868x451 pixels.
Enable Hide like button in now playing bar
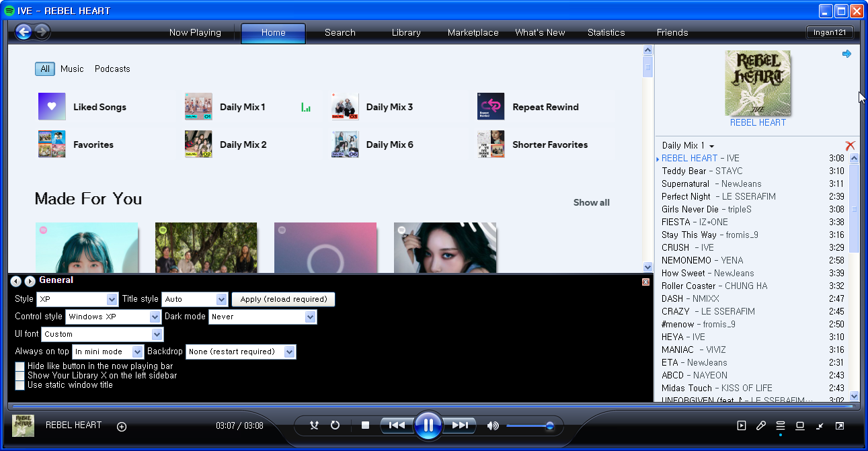[19, 366]
